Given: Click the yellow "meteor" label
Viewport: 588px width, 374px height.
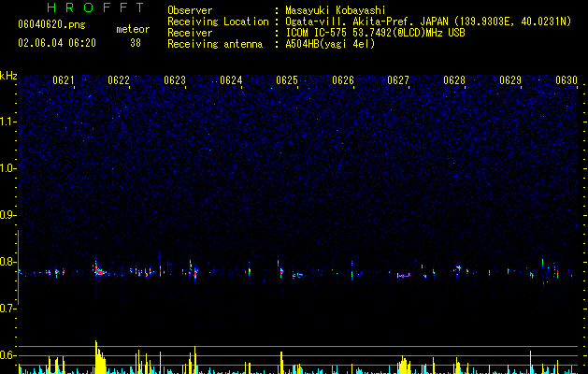Looking at the screenshot, I should pos(133,29).
